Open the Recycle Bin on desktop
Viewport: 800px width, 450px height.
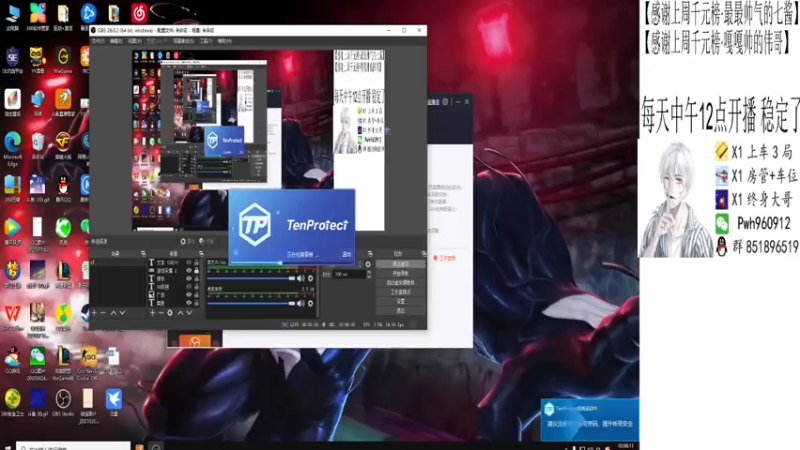[37, 145]
